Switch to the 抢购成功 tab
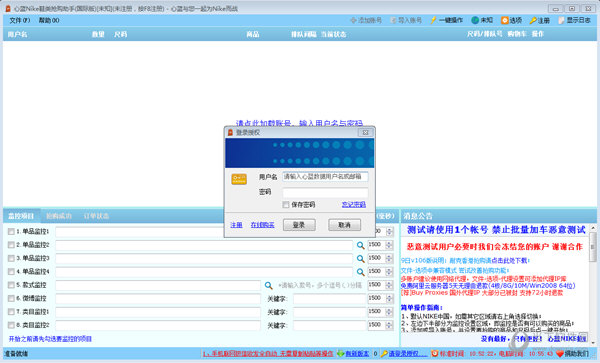Viewport: 600px width, 363px height. pos(59,216)
